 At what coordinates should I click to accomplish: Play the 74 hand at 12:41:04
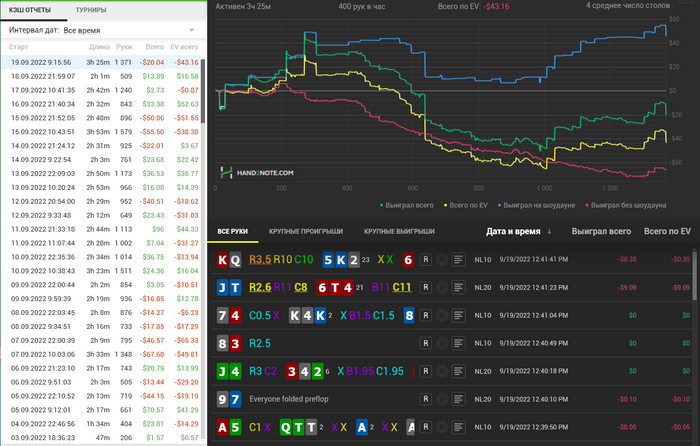[442, 315]
